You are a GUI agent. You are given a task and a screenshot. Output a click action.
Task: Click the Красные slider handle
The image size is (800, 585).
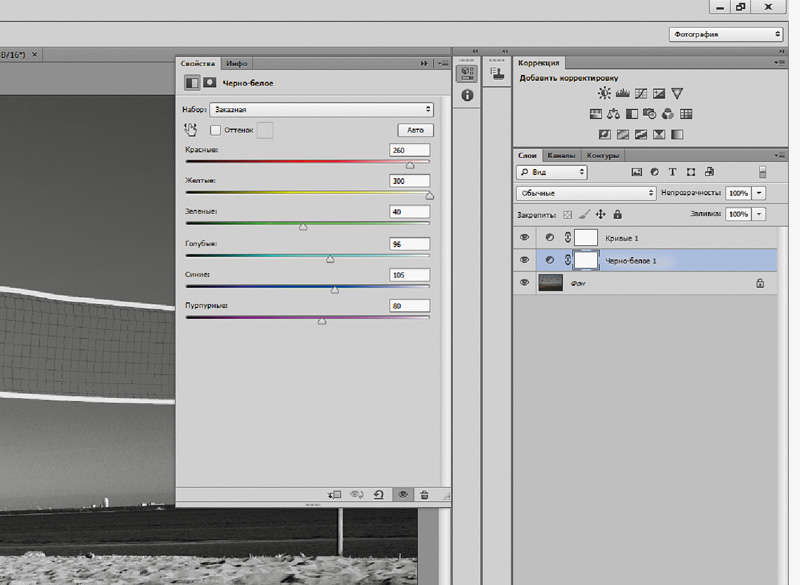pyautogui.click(x=410, y=165)
